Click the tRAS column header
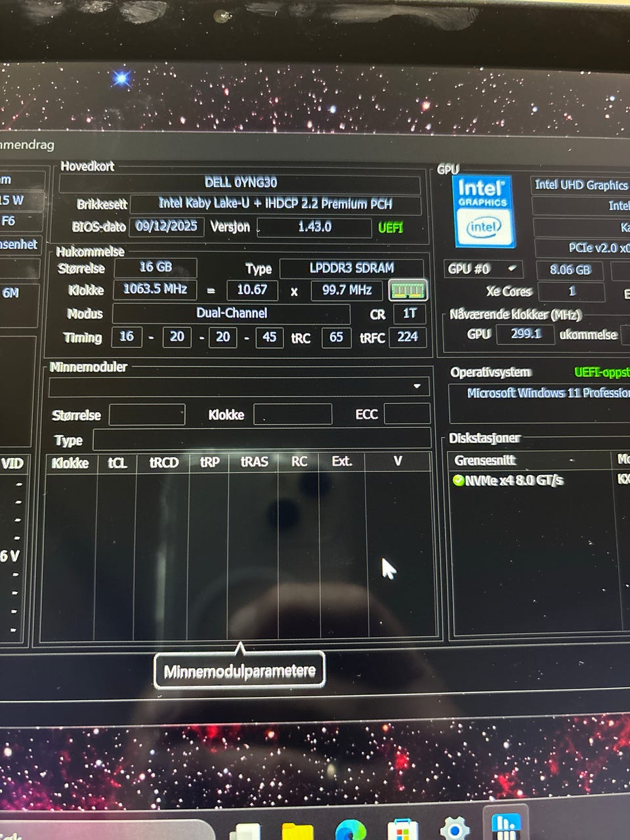Image resolution: width=630 pixels, height=840 pixels. [x=254, y=461]
